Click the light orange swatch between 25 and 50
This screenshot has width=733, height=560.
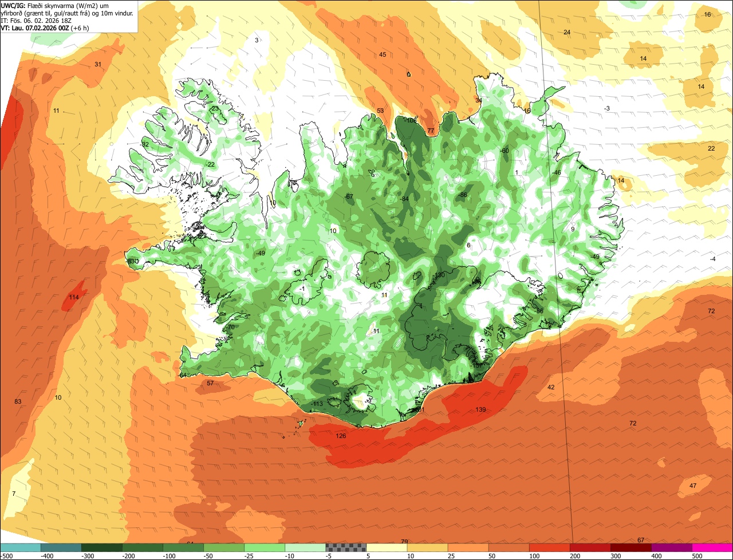pyautogui.click(x=468, y=547)
